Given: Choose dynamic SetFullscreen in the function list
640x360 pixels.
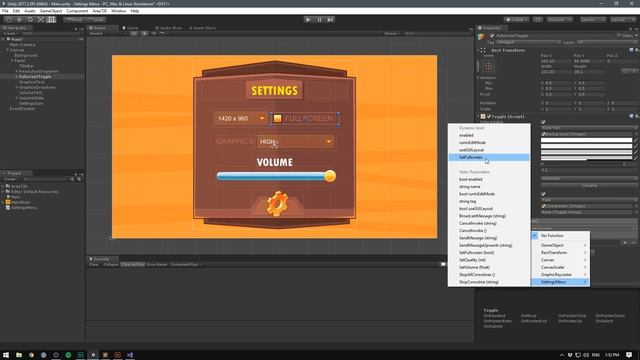Looking at the screenshot, I should tap(489, 157).
